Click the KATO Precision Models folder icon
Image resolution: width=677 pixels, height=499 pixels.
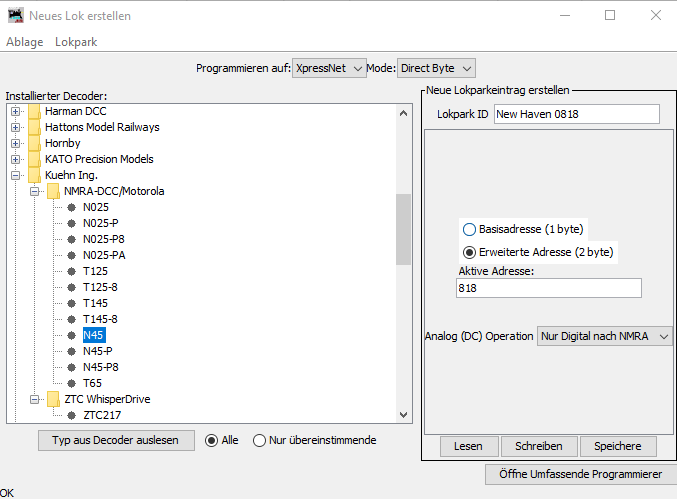(x=35, y=159)
